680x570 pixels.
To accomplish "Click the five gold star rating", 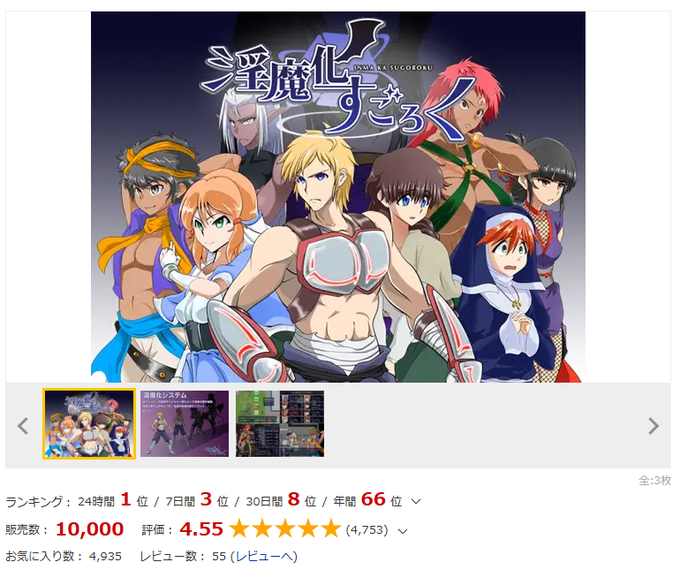I will pyautogui.click(x=284, y=529).
